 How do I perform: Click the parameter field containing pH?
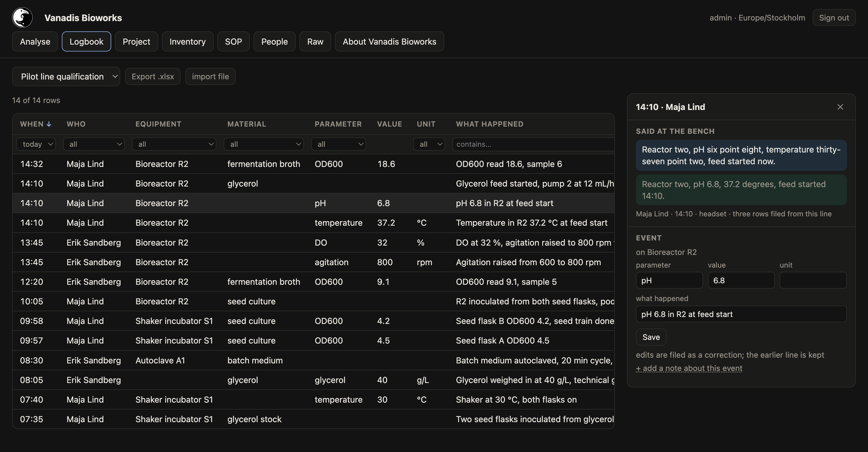[669, 280]
